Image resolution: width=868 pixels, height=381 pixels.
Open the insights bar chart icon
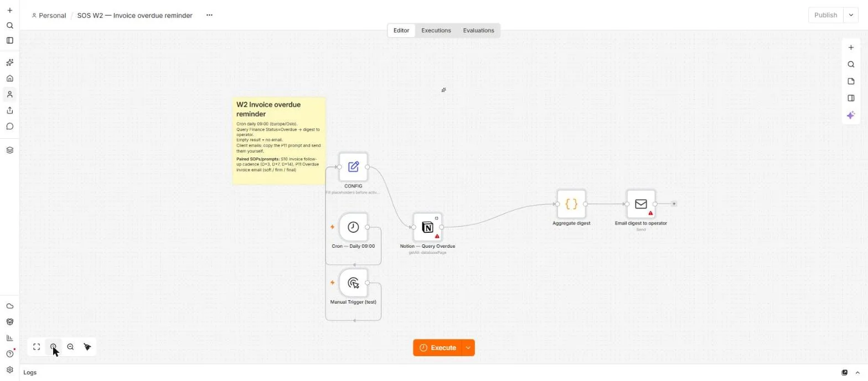click(x=9, y=338)
